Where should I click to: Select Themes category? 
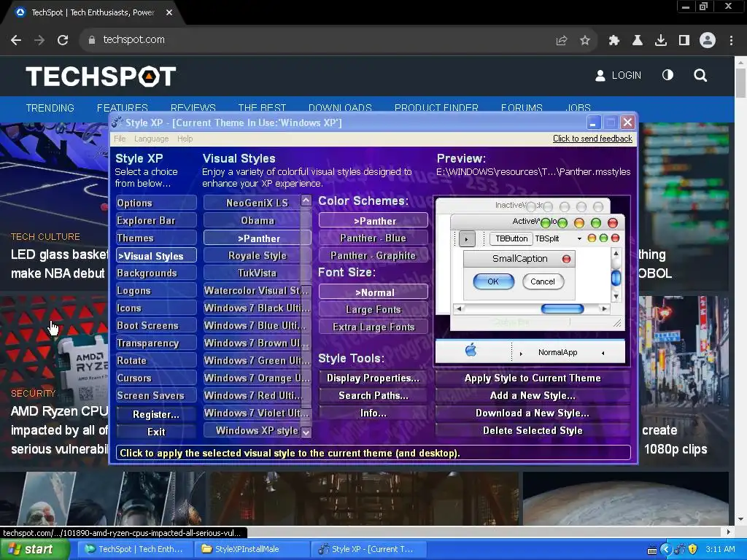(156, 238)
